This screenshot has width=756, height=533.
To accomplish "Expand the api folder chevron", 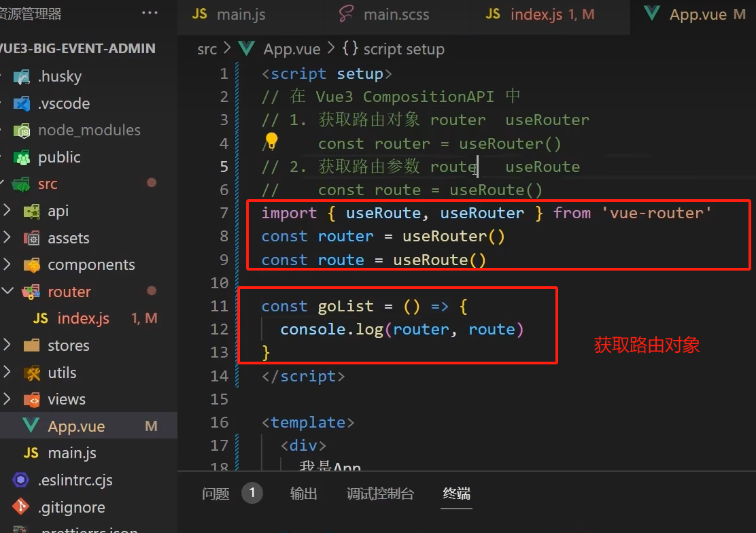I will [7, 210].
